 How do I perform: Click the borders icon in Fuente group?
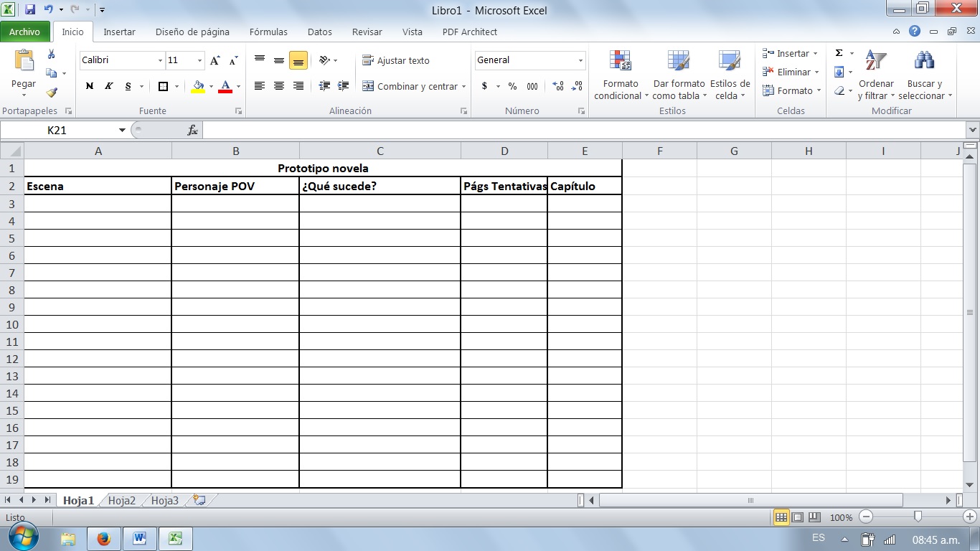(x=163, y=86)
